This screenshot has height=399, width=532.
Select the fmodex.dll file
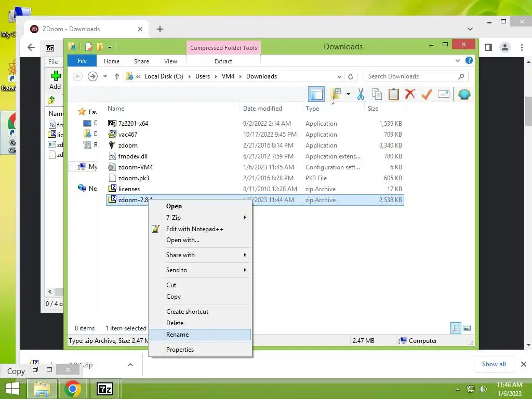pos(132,156)
